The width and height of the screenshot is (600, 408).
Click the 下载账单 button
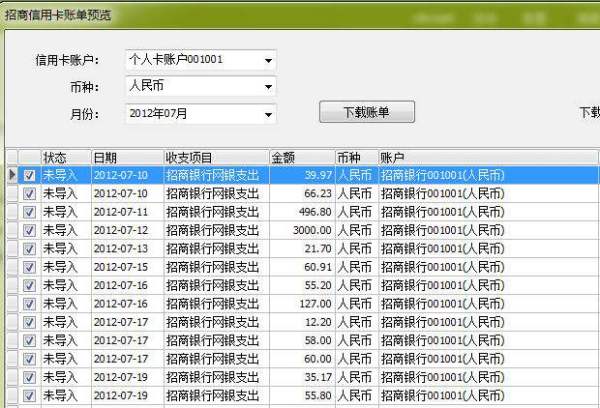click(367, 112)
